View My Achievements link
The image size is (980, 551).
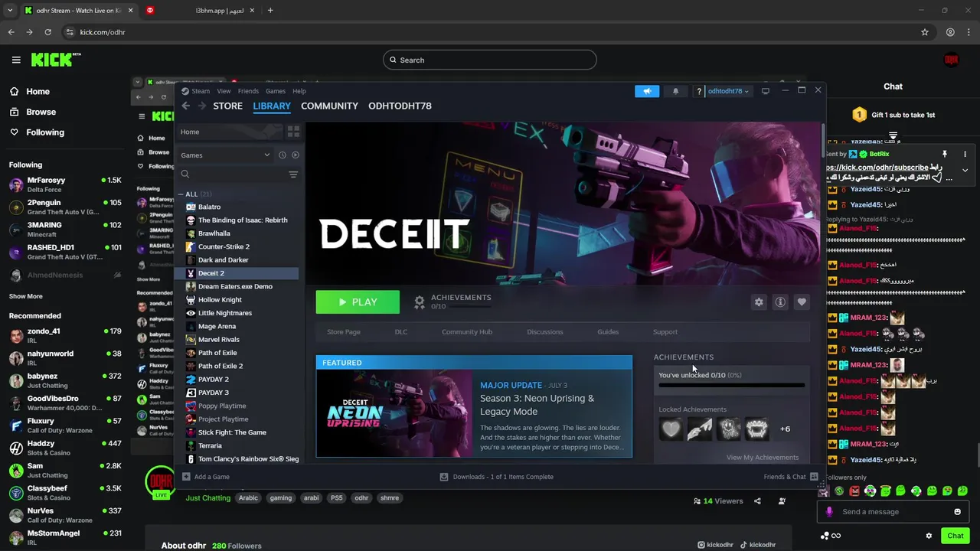763,458
